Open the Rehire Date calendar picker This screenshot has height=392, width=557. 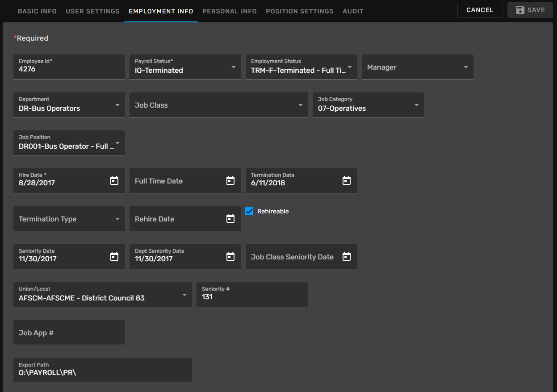[230, 219]
